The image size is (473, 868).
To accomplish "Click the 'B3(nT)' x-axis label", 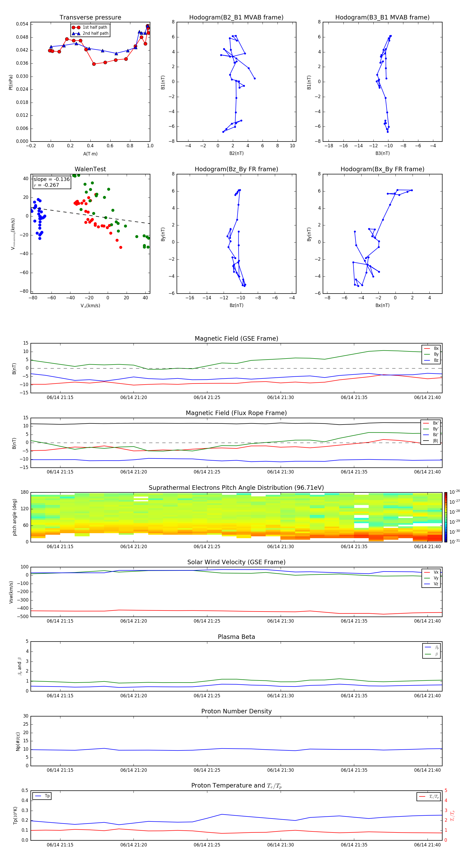I will (x=382, y=153).
